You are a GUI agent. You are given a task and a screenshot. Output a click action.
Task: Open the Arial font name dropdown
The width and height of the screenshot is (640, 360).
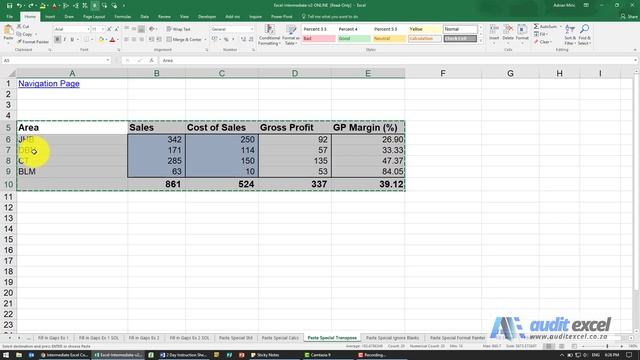click(88, 29)
